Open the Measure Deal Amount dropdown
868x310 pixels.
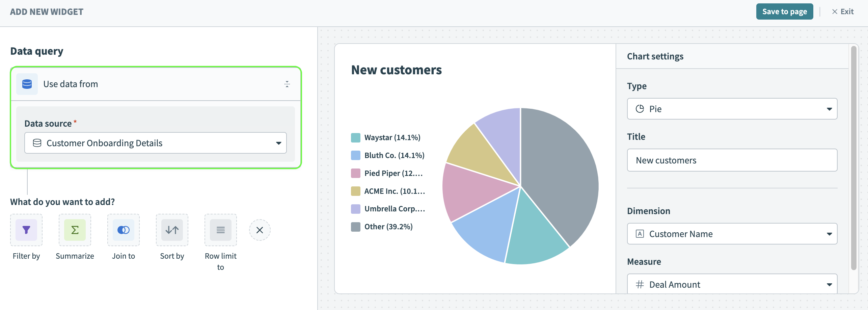732,284
